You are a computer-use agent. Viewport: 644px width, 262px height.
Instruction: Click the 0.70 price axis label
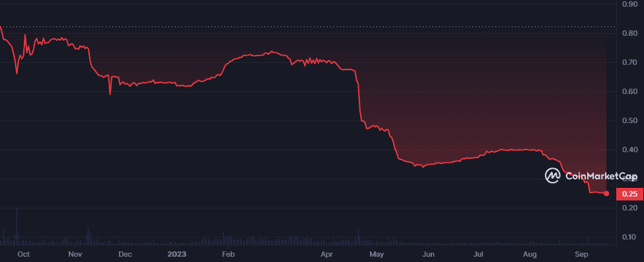click(x=629, y=62)
